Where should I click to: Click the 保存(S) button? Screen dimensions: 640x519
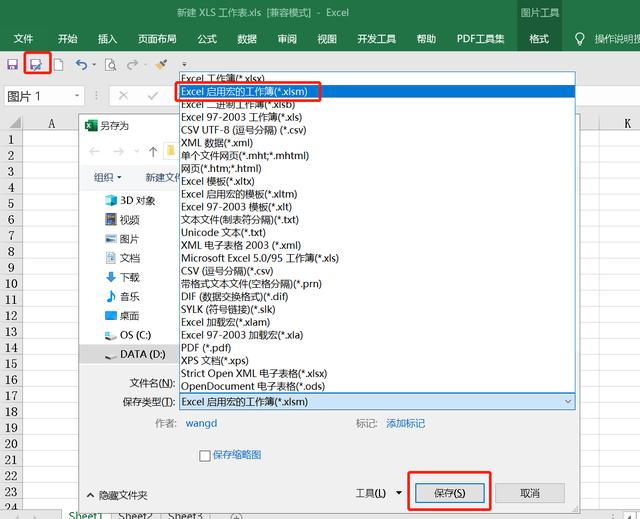(449, 493)
